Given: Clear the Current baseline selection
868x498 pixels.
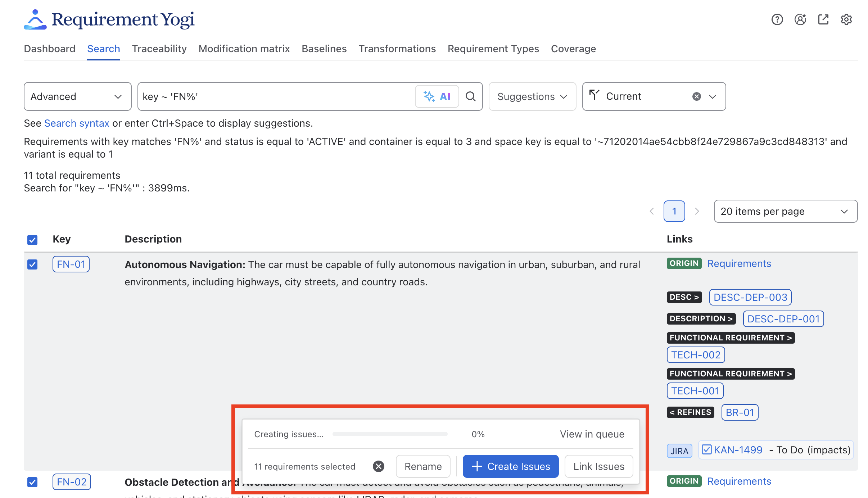Looking at the screenshot, I should [697, 96].
